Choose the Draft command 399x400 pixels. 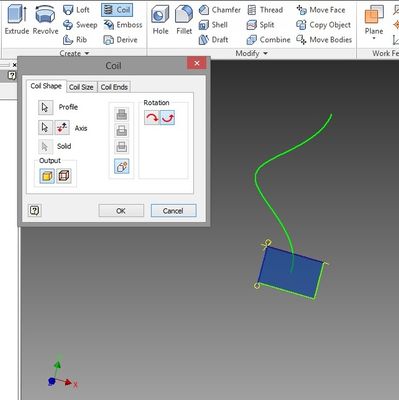tap(213, 40)
